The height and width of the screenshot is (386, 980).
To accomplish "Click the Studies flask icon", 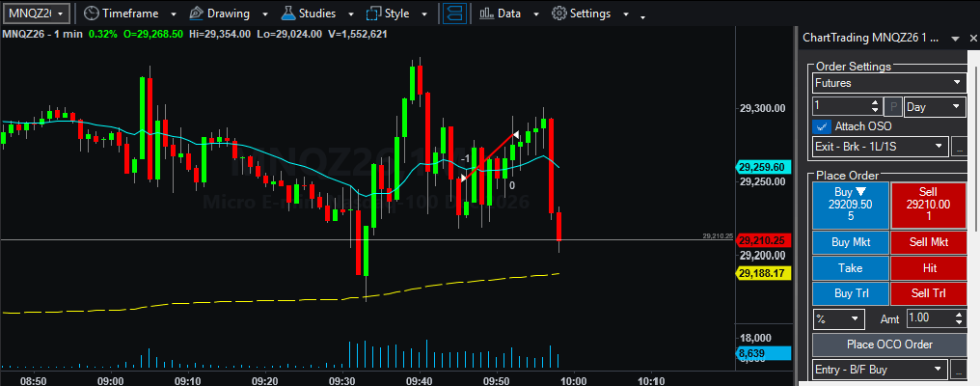I will point(288,14).
